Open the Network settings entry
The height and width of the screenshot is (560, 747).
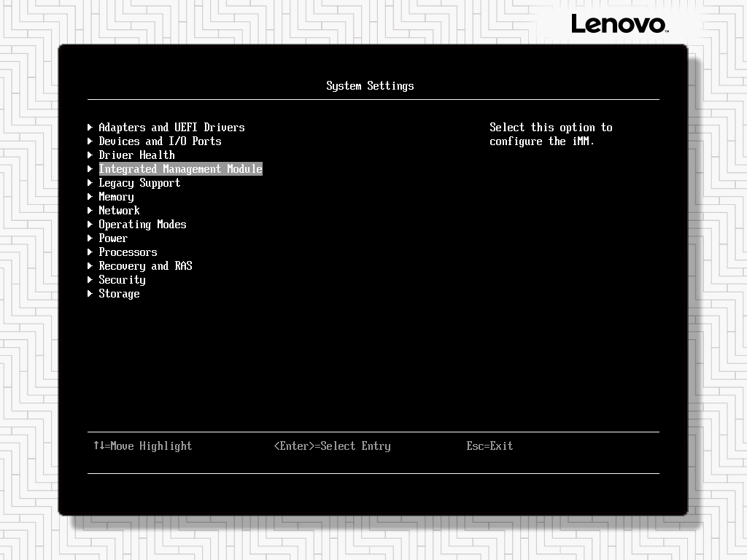pos(119,211)
